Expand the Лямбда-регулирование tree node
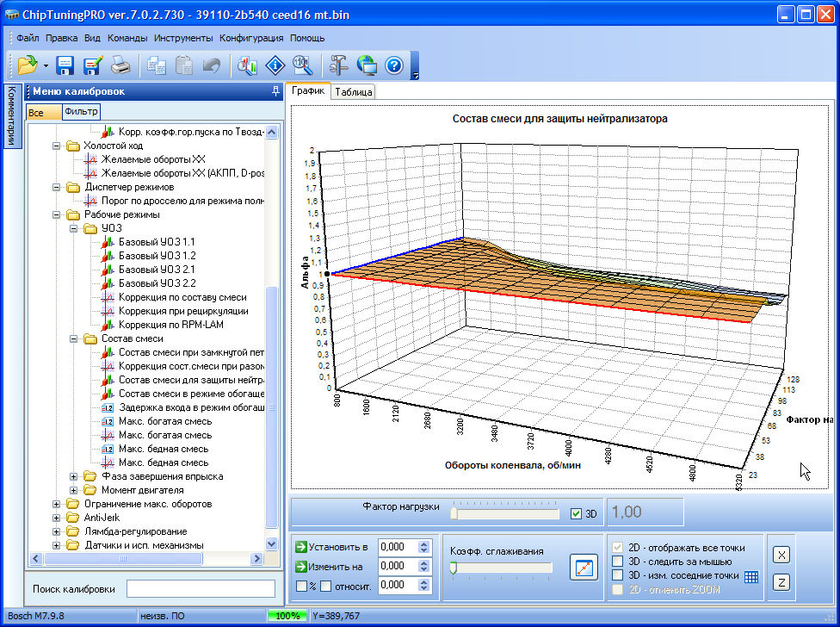Image resolution: width=840 pixels, height=627 pixels. [x=58, y=531]
